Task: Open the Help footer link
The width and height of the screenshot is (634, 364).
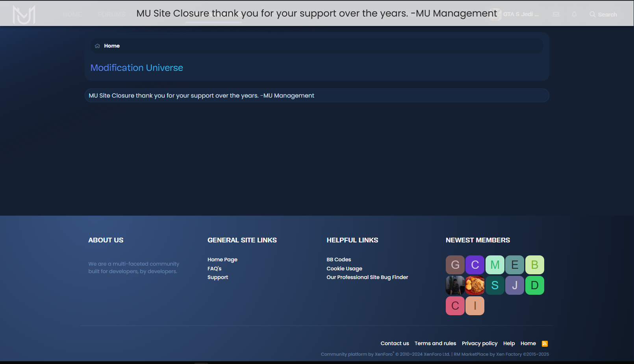Action: [509, 344]
